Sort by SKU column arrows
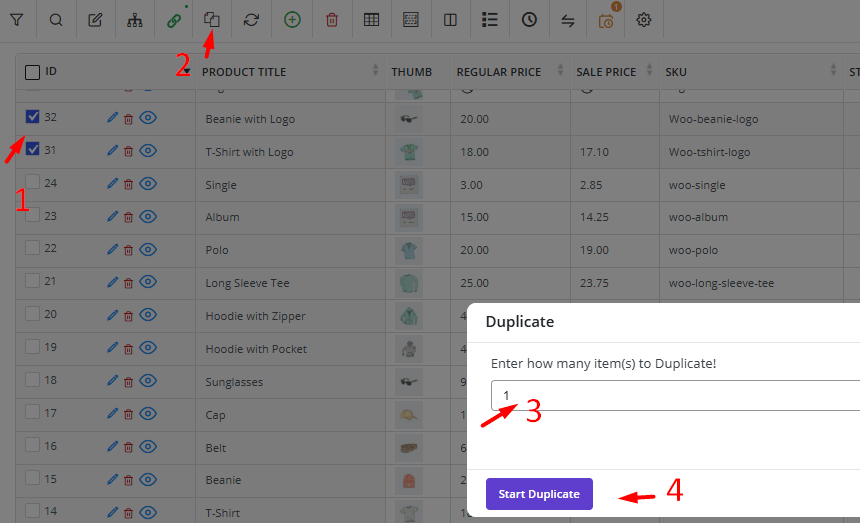The width and height of the screenshot is (860, 523). click(833, 70)
